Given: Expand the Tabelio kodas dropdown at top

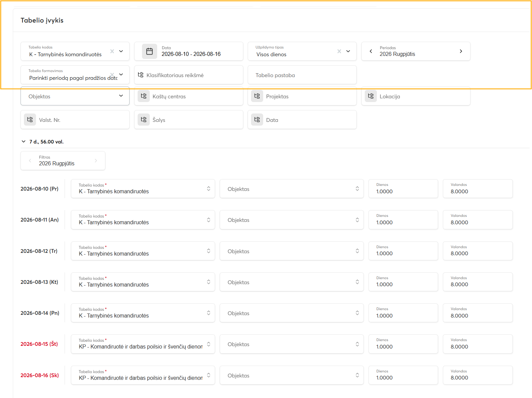Looking at the screenshot, I should click(121, 51).
